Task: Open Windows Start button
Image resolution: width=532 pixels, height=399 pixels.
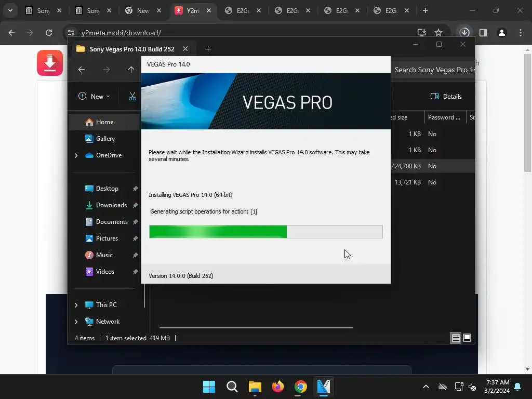Action: (209, 387)
